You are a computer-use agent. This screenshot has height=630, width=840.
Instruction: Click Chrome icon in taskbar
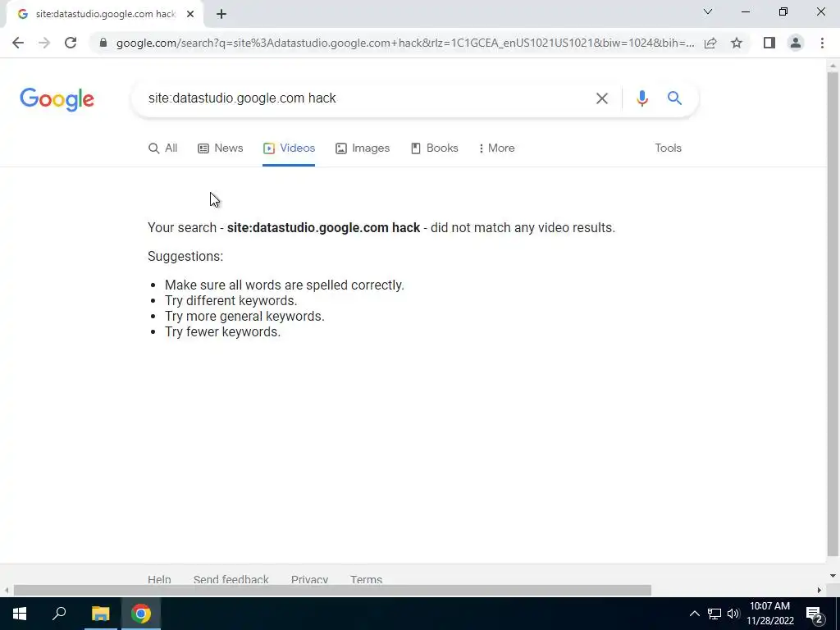(141, 614)
